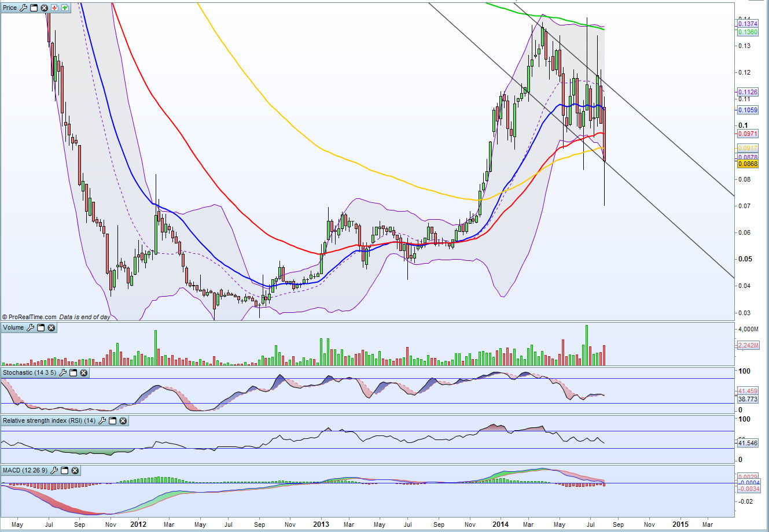Click the Stochastic (14 3 5) title label
The image size is (769, 532).
tap(30, 372)
